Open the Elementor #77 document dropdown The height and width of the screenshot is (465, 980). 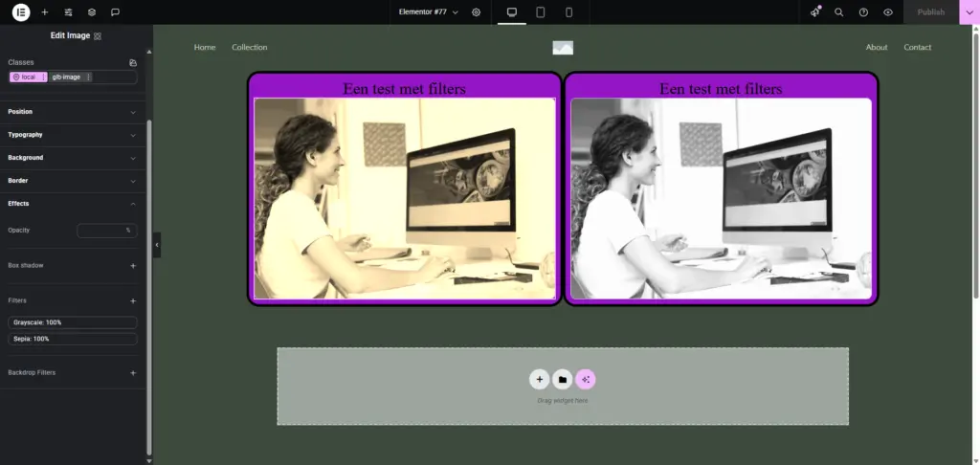tap(428, 11)
